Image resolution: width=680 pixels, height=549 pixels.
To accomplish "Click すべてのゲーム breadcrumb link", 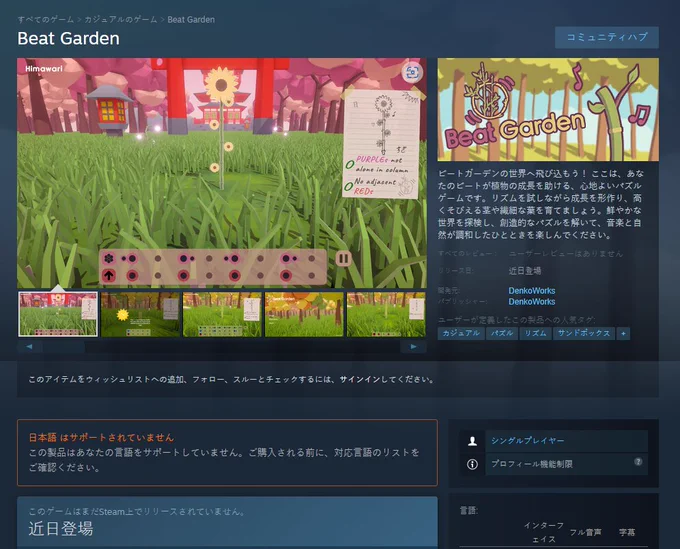I will pyautogui.click(x=46, y=20).
